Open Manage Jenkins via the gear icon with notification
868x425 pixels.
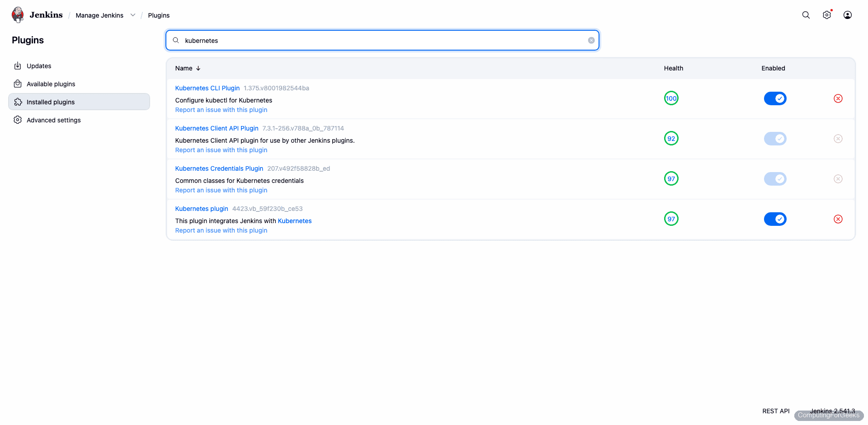pos(827,15)
